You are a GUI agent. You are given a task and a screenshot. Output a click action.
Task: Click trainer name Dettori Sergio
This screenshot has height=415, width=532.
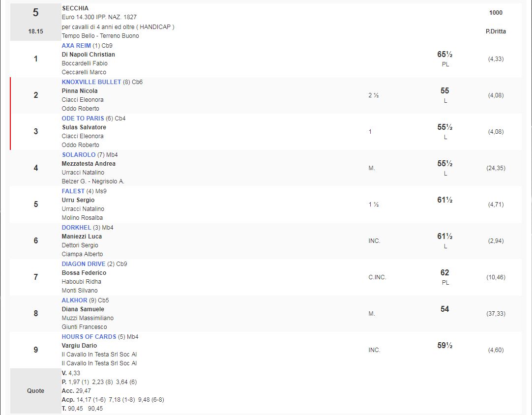[x=80, y=245]
